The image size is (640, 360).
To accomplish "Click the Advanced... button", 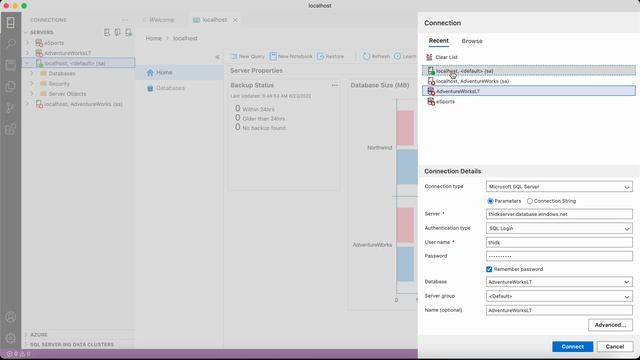I will coord(610,325).
